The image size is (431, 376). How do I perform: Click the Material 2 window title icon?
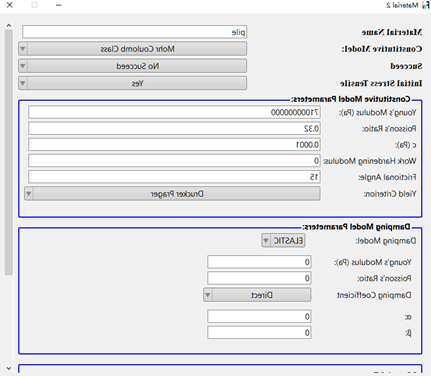426,5
